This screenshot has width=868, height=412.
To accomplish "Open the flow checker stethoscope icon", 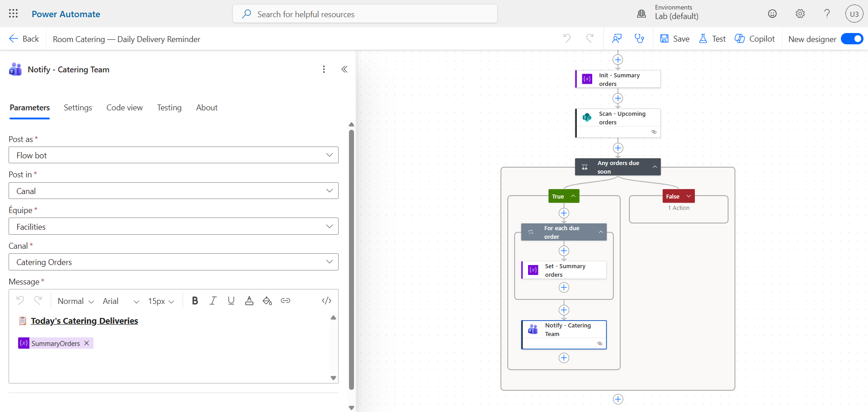I will [639, 38].
